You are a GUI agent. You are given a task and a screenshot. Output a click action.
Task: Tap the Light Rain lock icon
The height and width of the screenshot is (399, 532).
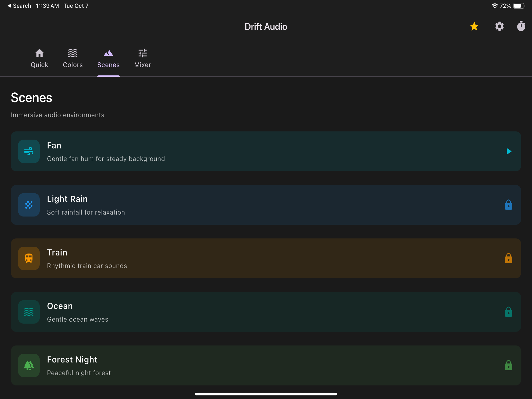point(508,205)
